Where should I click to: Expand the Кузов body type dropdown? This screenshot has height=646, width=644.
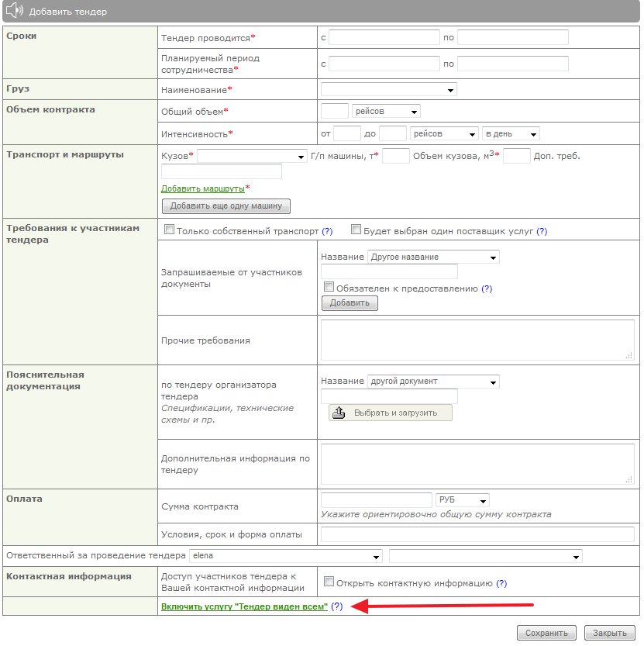click(x=252, y=157)
